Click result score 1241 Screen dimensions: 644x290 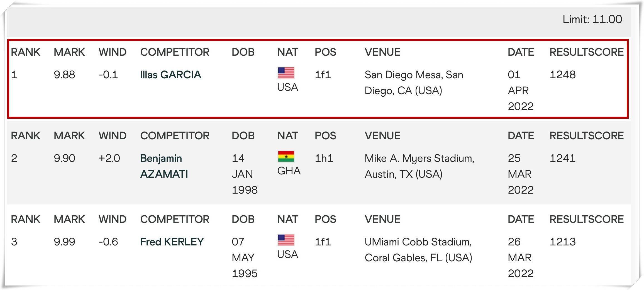click(x=562, y=158)
